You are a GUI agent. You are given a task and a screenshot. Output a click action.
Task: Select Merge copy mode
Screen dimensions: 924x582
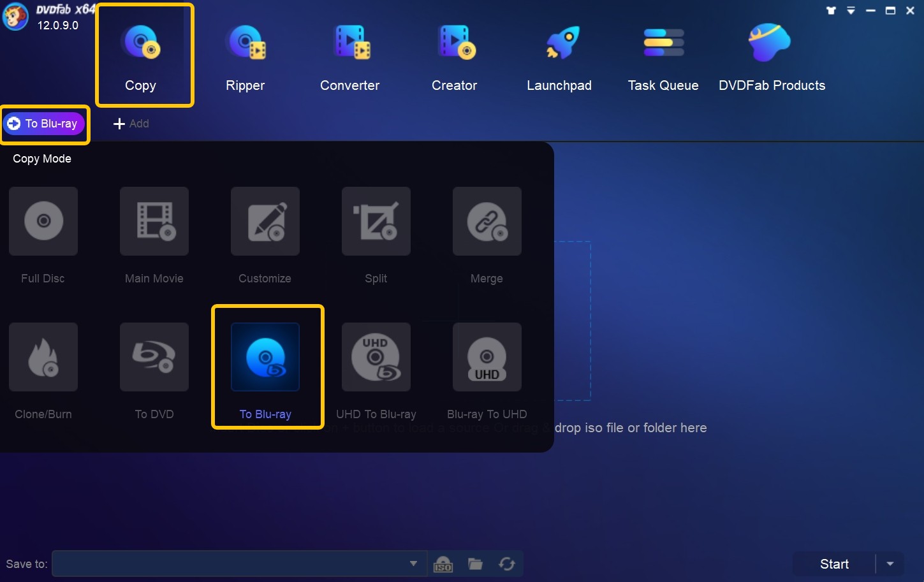487,235
